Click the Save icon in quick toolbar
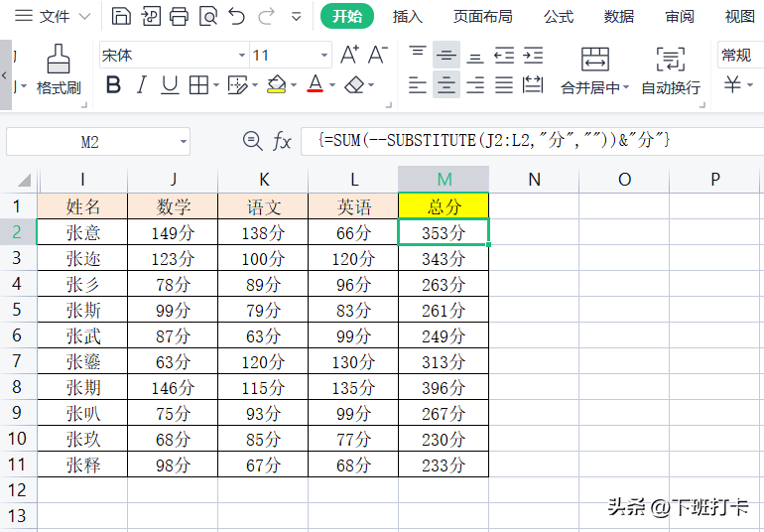The height and width of the screenshot is (532, 764). coord(121,16)
